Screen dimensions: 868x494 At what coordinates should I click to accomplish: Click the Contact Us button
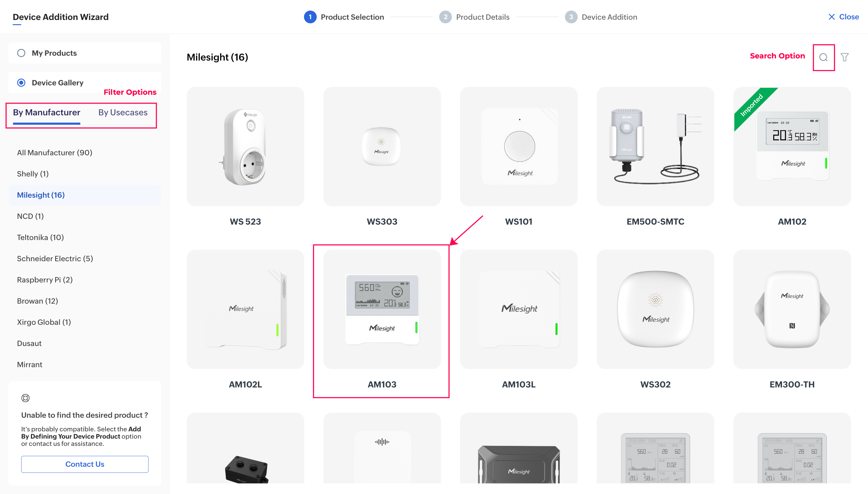click(x=85, y=464)
